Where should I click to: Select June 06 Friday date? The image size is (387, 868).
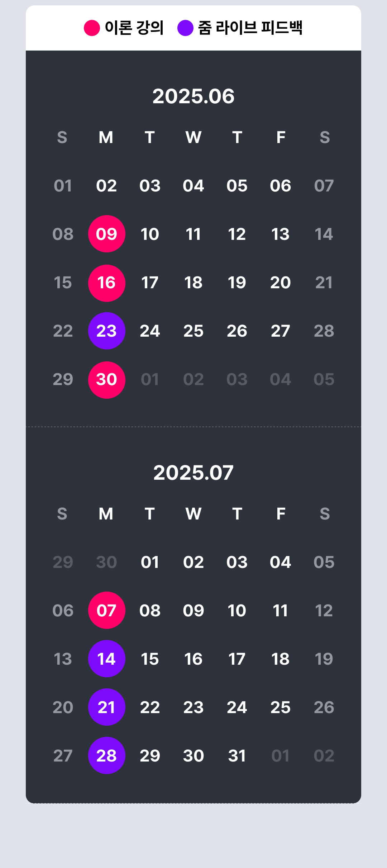[280, 186]
